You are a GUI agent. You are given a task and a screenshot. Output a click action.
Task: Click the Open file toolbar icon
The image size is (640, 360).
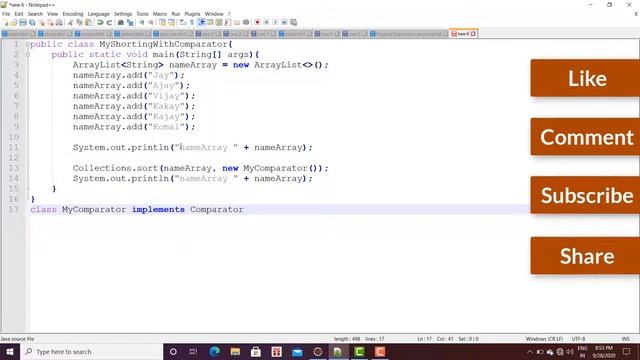[x=14, y=22]
